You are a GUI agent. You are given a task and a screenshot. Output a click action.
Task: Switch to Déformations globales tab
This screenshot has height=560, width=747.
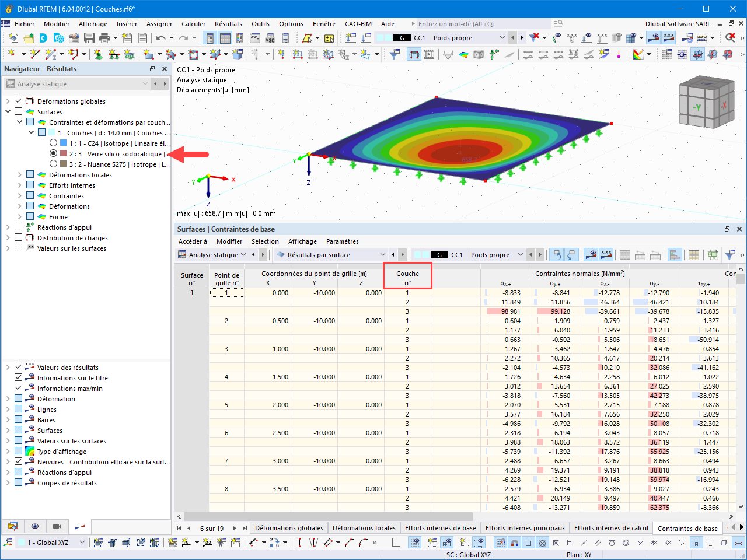(289, 528)
